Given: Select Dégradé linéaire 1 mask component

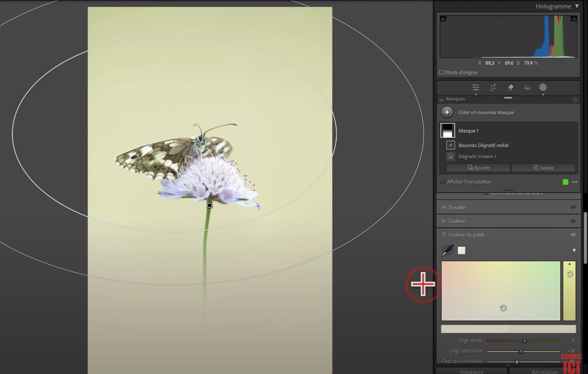Looking at the screenshot, I should click(477, 157).
